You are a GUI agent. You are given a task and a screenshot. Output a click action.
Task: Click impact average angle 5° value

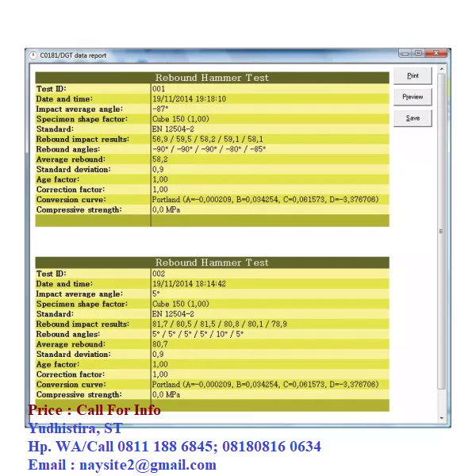(x=156, y=294)
